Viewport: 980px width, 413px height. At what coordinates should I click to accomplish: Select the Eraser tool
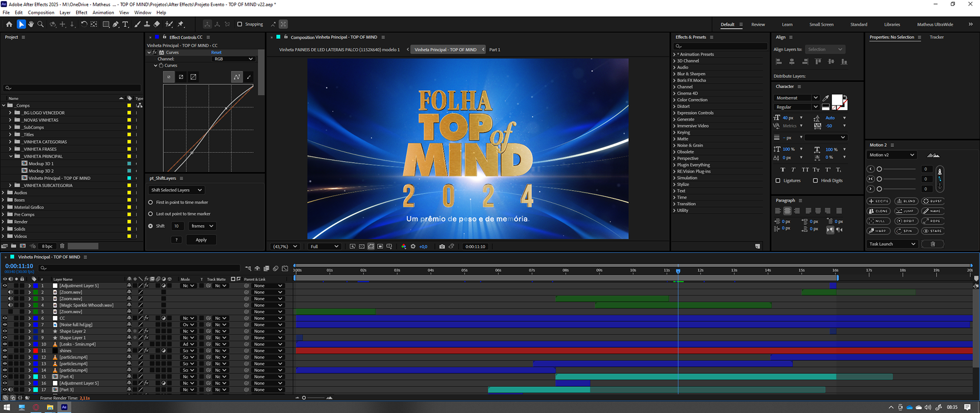coord(157,24)
